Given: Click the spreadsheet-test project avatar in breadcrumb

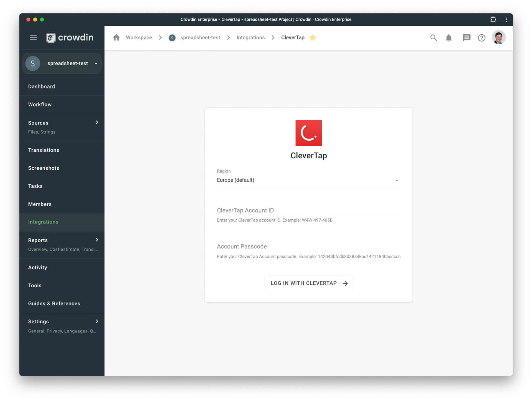Looking at the screenshot, I should click(172, 38).
